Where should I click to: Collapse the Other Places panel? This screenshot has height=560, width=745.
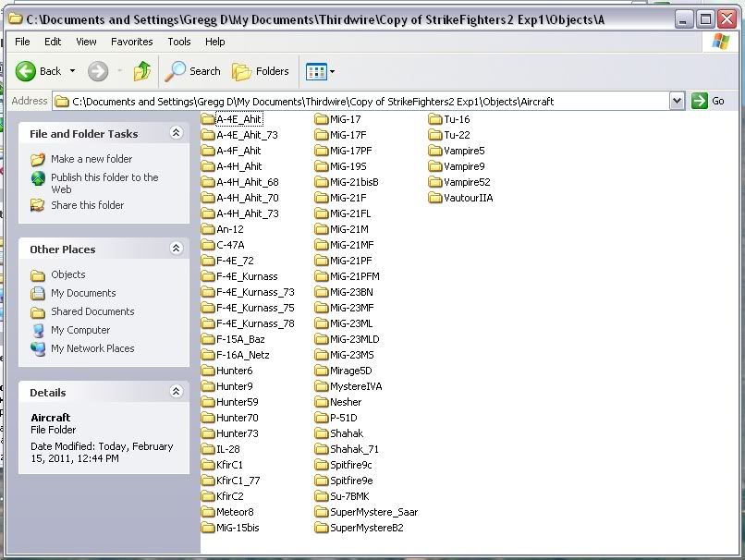click(x=176, y=249)
